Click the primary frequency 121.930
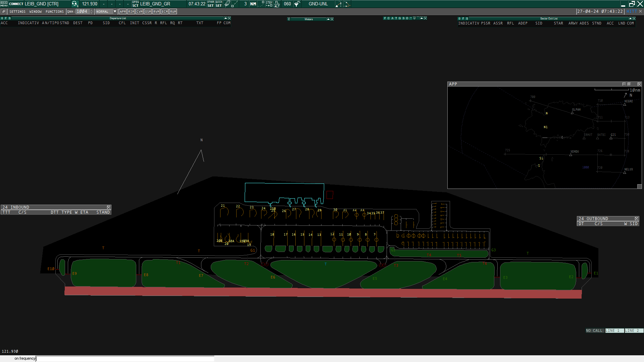 (x=90, y=4)
